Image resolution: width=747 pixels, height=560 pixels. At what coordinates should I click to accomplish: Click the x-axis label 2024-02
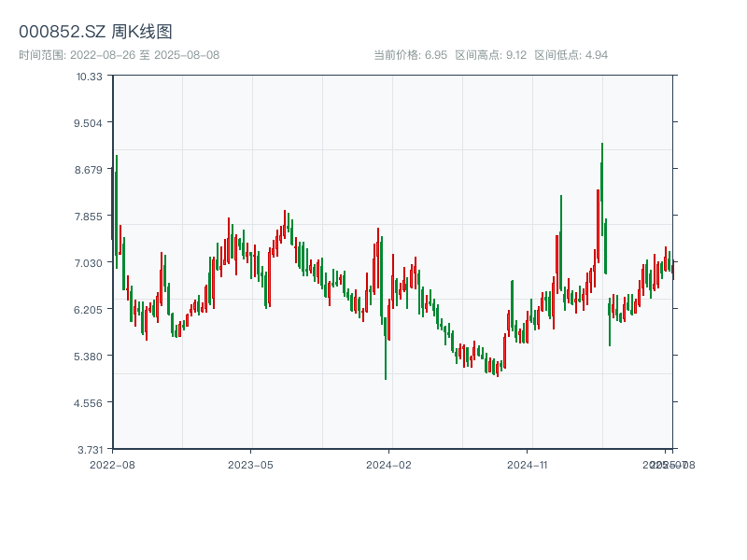pyautogui.click(x=388, y=465)
